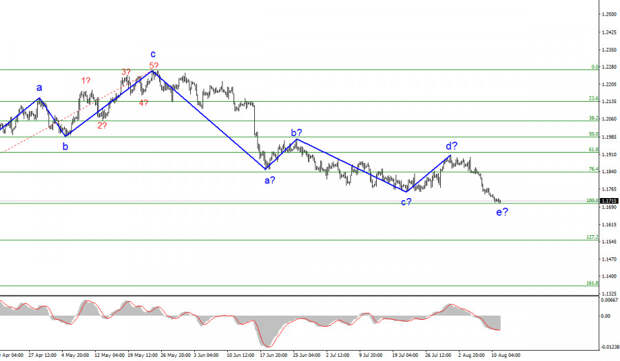
Task: Select the 38.2 Fibonacci level label
Action: (x=594, y=118)
